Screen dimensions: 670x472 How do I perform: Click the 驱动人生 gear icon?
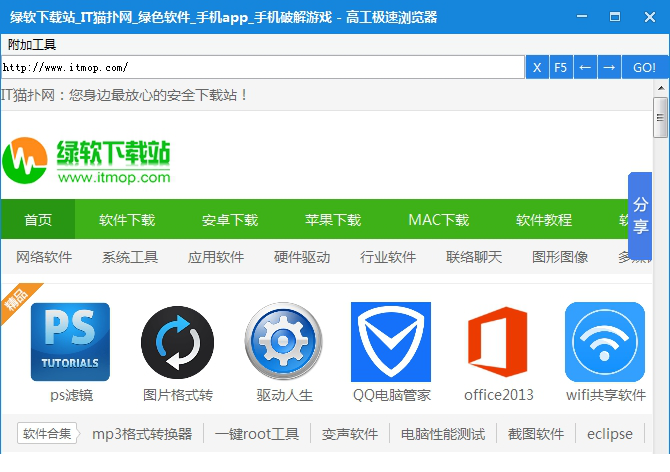284,342
